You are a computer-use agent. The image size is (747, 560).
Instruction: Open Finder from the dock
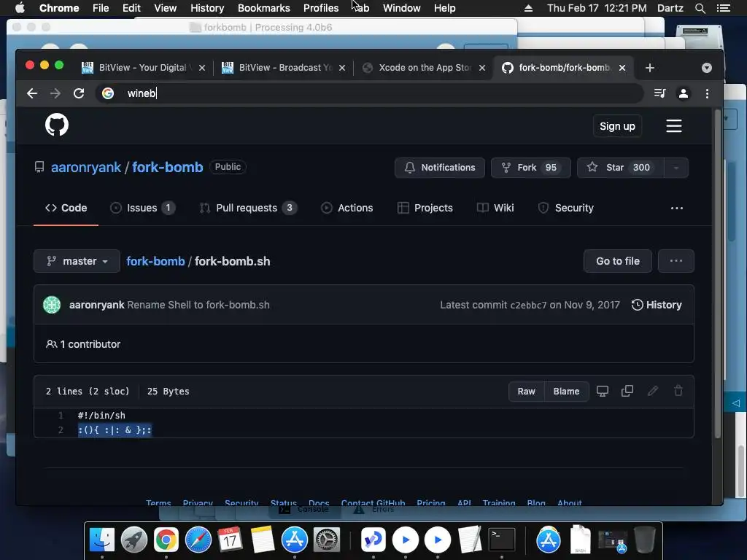(102, 540)
